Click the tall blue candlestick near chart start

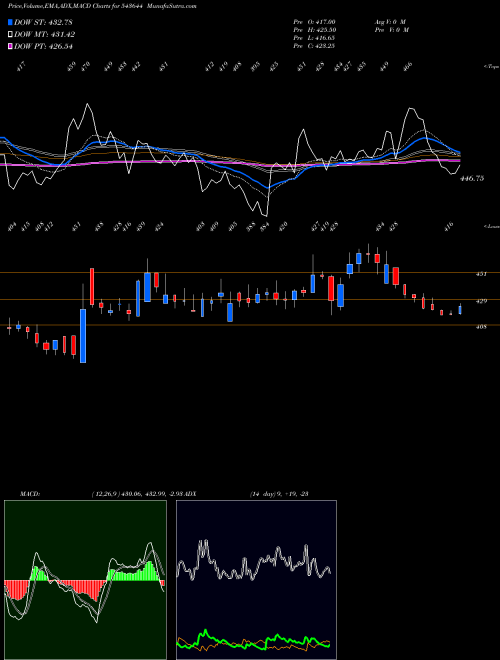pos(83,336)
